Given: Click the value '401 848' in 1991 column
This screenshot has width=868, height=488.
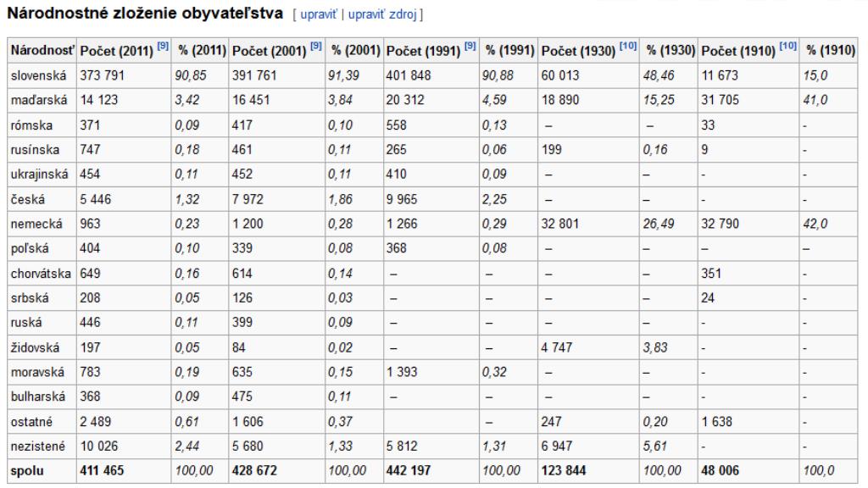Looking at the screenshot, I should (x=409, y=75).
